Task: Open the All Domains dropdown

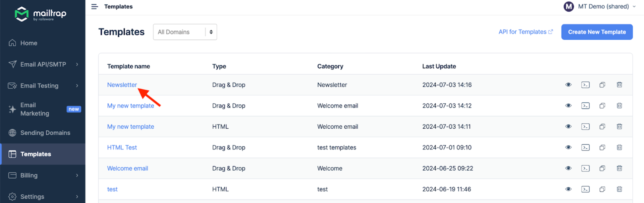Action: (x=185, y=32)
